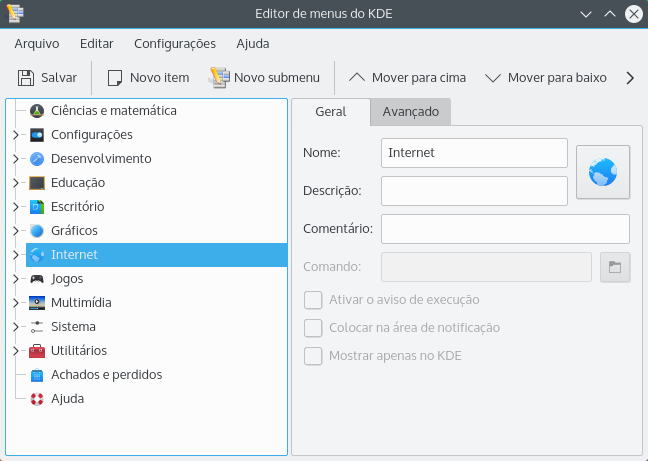Click the Descrição text field
The image size is (648, 461).
pos(474,190)
